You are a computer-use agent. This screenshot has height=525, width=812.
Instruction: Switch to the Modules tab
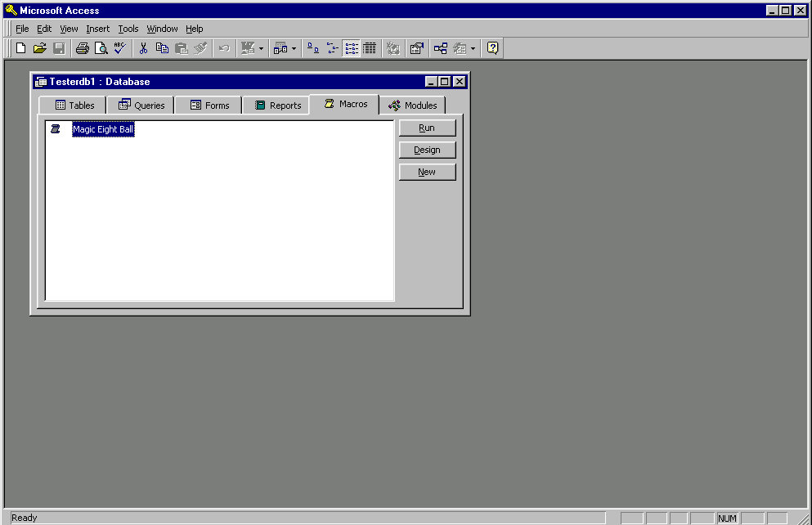[413, 105]
